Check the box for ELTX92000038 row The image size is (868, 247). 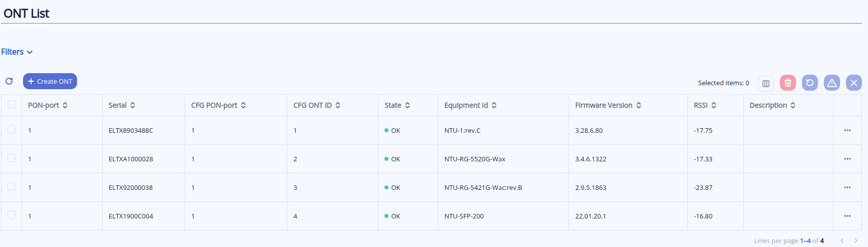pos(12,186)
